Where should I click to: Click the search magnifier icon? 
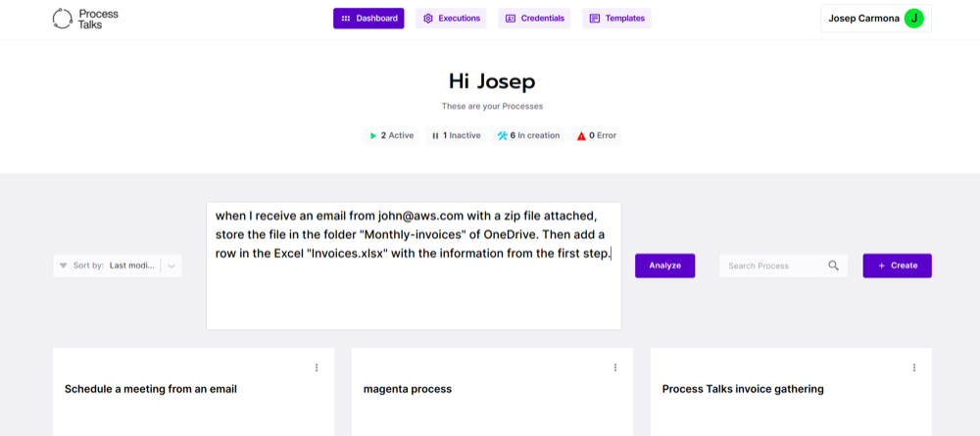click(833, 266)
